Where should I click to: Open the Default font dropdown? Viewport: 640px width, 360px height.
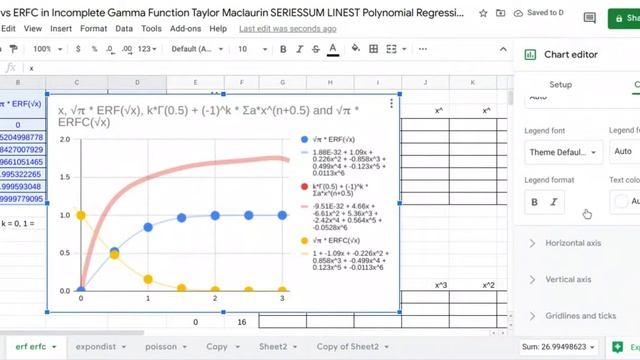(197, 49)
